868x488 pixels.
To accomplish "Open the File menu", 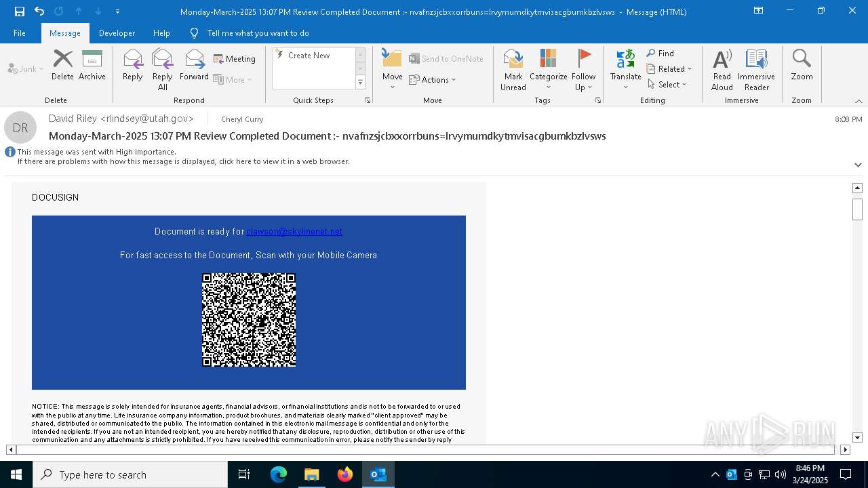I will point(20,33).
